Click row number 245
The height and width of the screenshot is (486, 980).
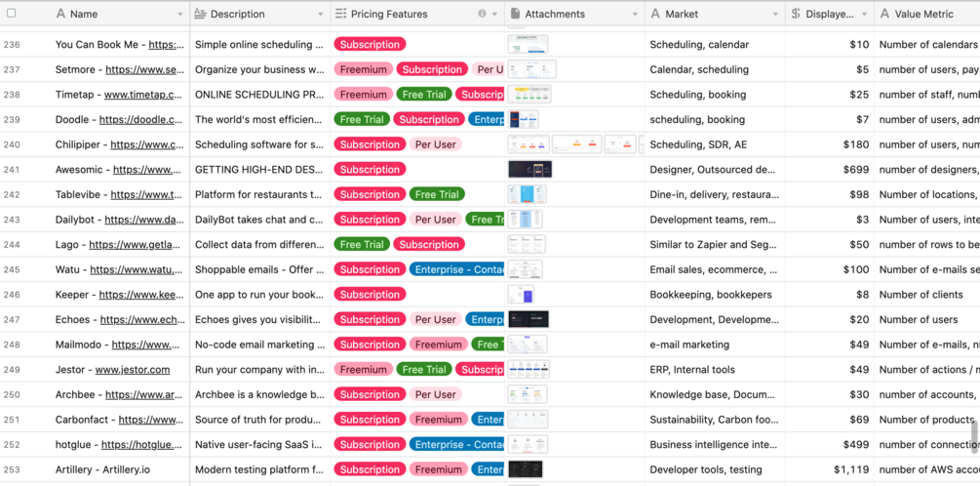coord(12,269)
